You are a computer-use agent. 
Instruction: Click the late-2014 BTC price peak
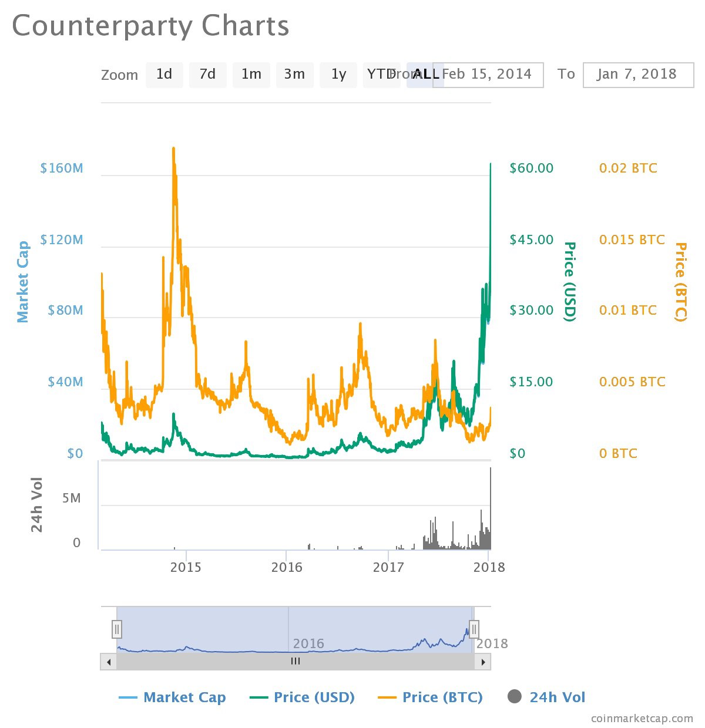coord(173,149)
